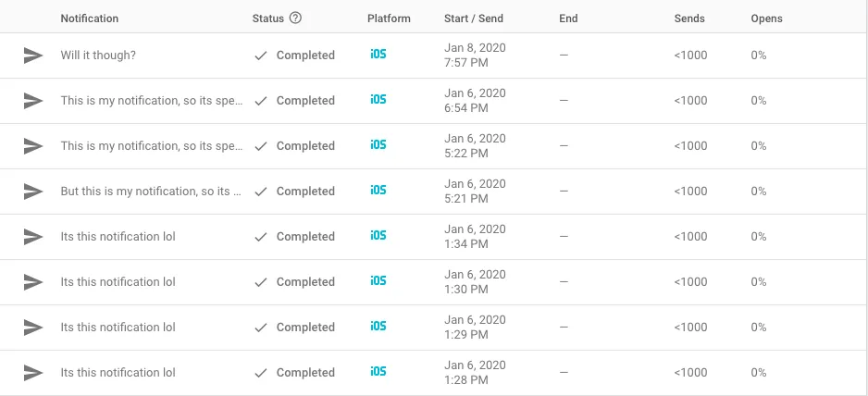Click the iOS platform icon in the Jan 8 row
Viewport: 868px width, 396px height.
click(378, 55)
